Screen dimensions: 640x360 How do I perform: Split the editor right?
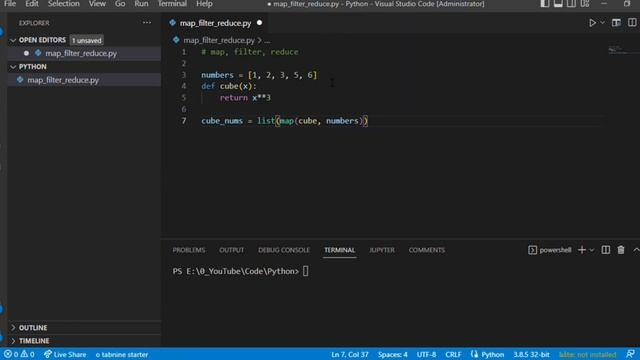(632, 23)
